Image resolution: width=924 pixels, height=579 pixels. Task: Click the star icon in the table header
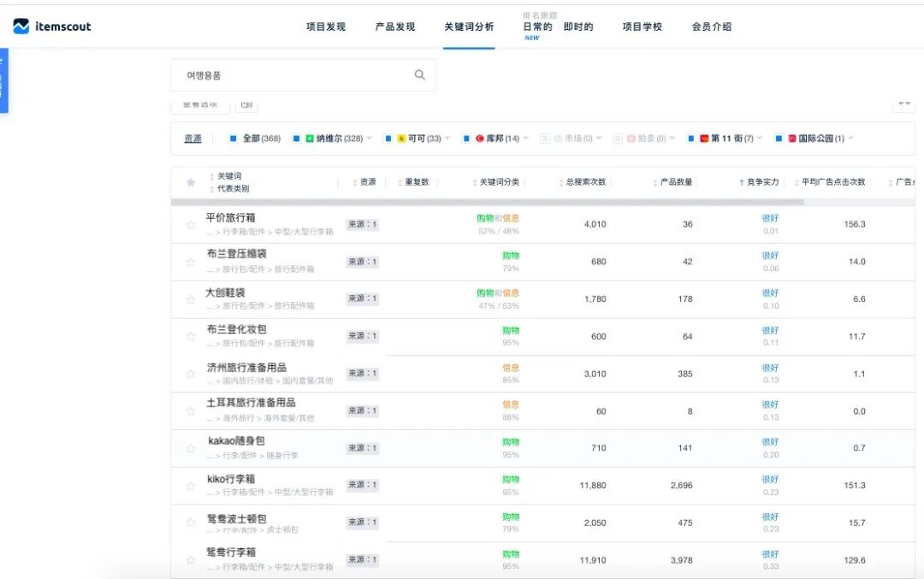click(x=190, y=180)
